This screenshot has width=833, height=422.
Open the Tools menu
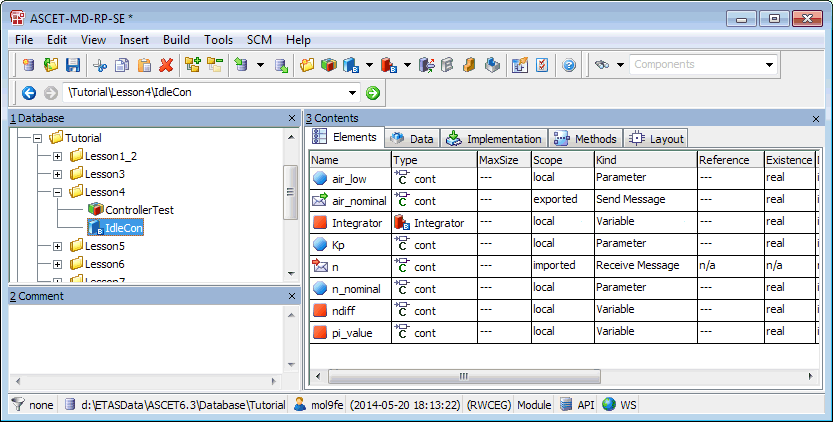point(218,40)
